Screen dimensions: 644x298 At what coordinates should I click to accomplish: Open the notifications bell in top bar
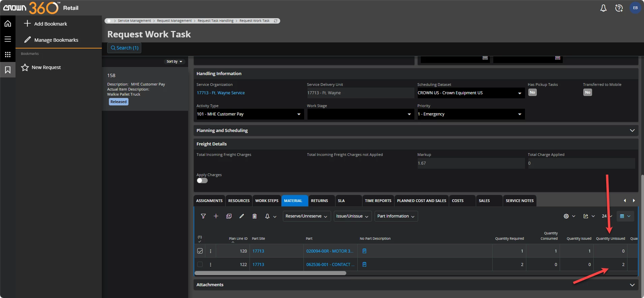(603, 8)
